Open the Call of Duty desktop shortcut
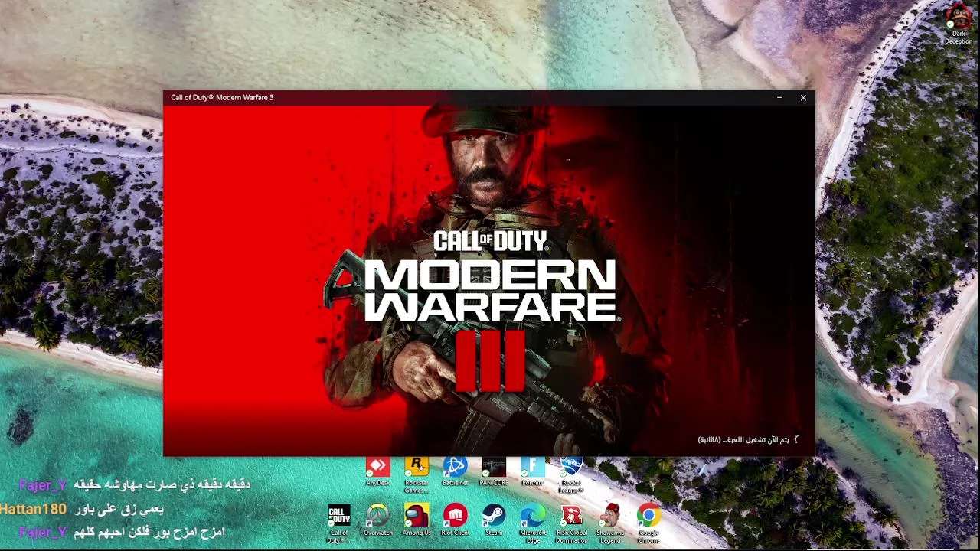The width and height of the screenshot is (980, 551). pos(339,522)
